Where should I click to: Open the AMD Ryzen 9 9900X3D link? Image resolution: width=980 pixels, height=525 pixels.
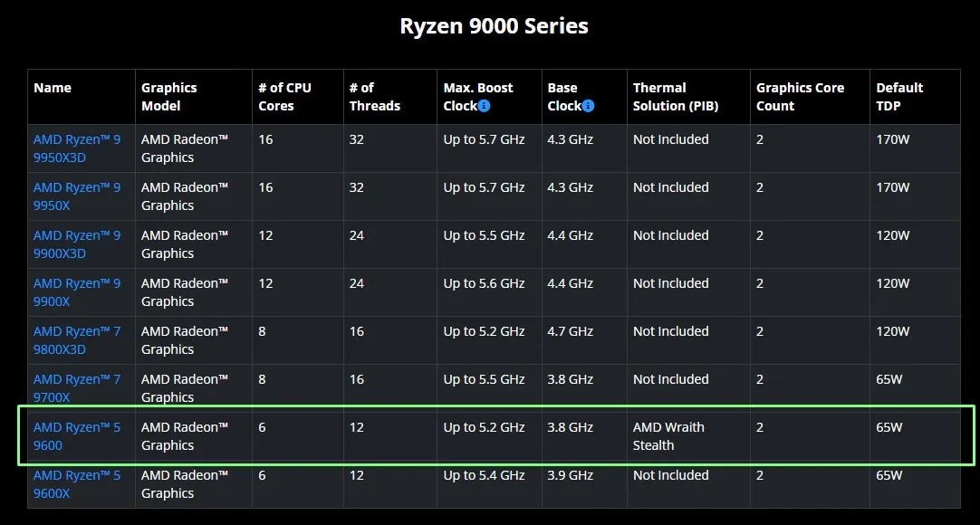point(76,244)
